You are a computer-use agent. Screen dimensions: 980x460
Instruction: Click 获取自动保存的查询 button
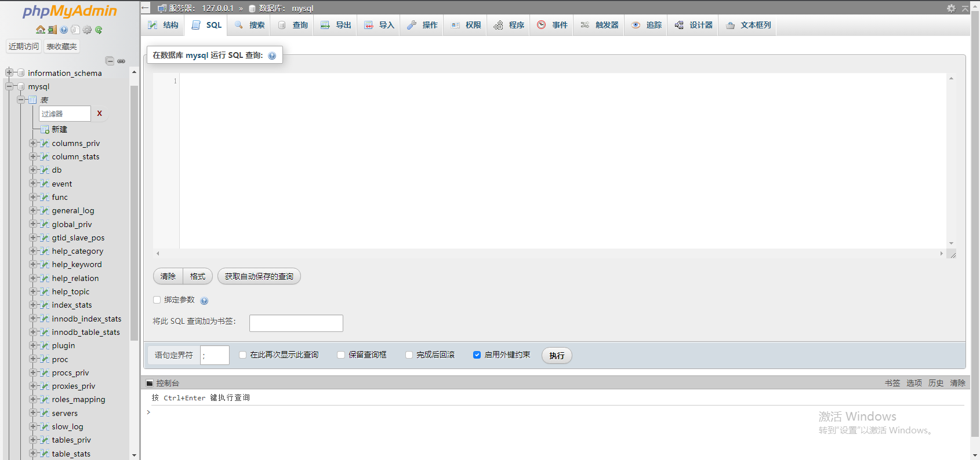point(259,276)
